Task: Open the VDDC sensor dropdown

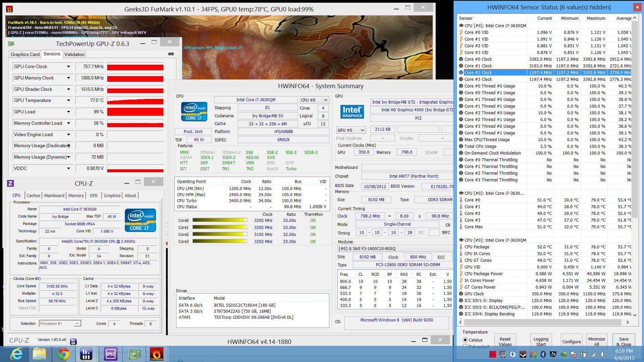Action: [68, 168]
